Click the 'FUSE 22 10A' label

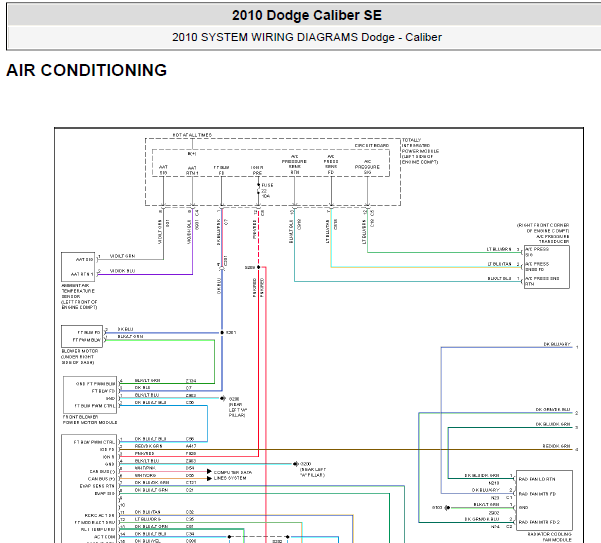tap(267, 190)
